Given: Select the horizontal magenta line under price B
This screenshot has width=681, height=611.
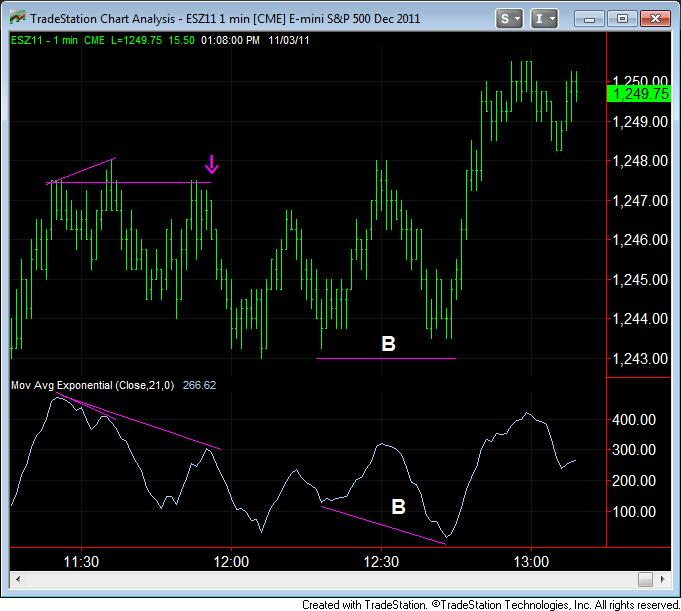Looking at the screenshot, I should 386,359.
